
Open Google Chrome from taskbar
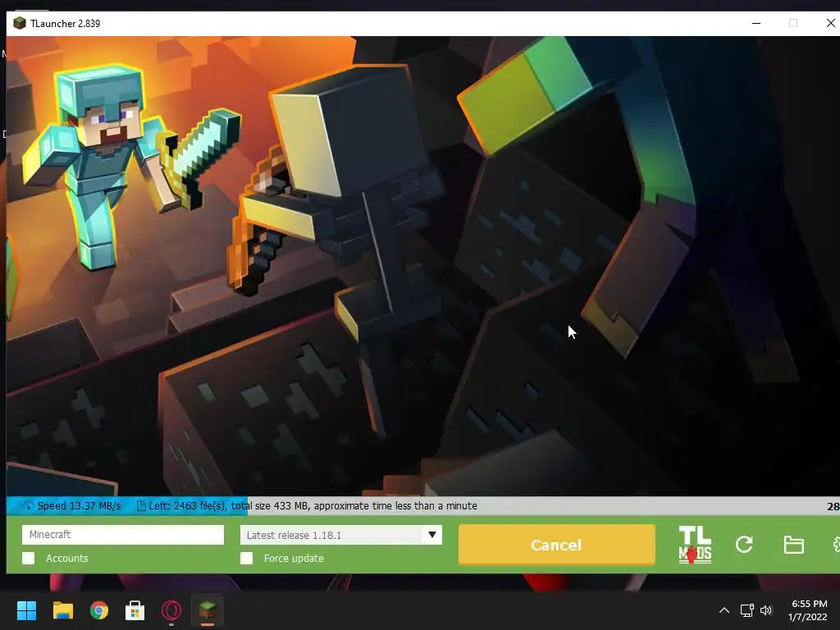click(99, 610)
